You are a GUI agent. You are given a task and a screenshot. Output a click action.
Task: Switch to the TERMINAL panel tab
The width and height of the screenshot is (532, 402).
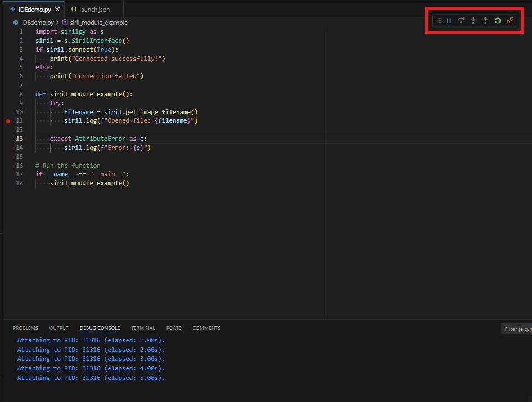coord(143,328)
